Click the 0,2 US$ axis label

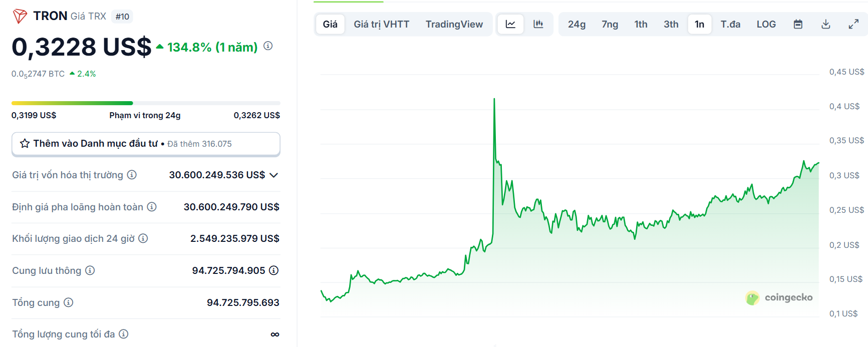844,245
